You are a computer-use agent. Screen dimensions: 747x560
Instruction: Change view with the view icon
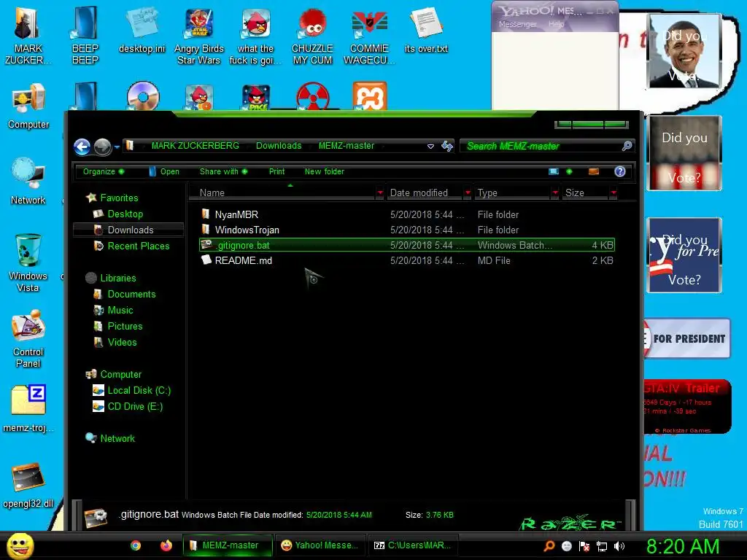(554, 171)
